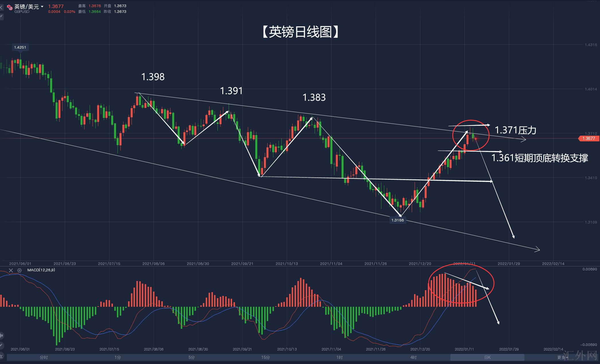Screen dimensions: 600x364
Task: Switch to 1分 timeframe tab
Action: (x=117, y=357)
